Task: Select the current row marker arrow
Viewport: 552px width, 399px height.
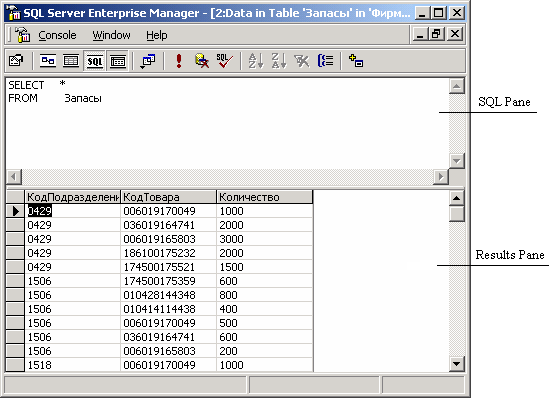Action: pyautogui.click(x=15, y=211)
